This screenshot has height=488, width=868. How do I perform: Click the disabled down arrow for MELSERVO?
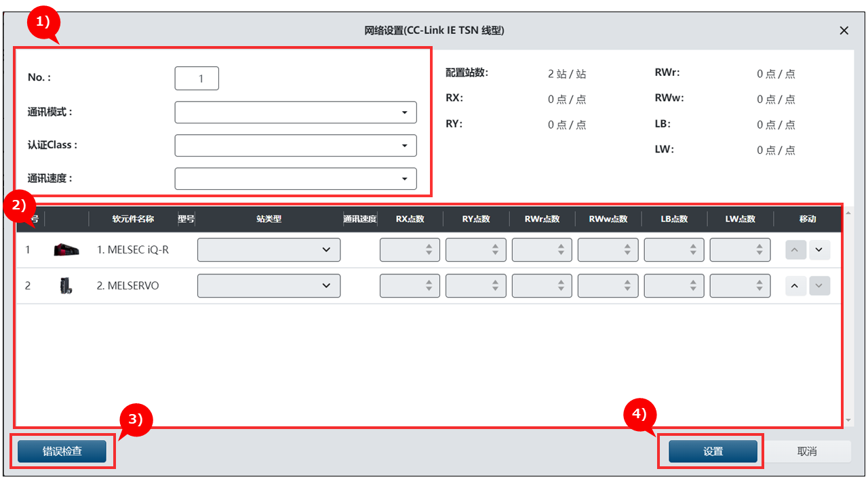coord(819,286)
